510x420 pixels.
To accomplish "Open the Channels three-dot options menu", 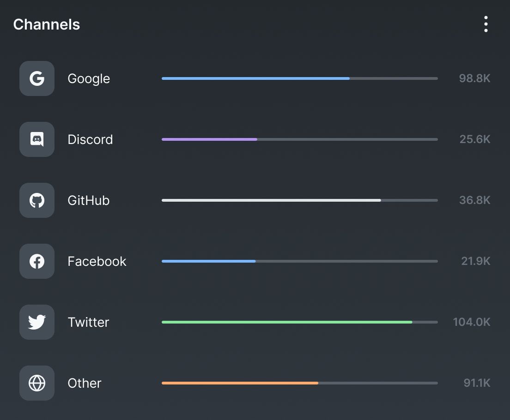I will [486, 24].
